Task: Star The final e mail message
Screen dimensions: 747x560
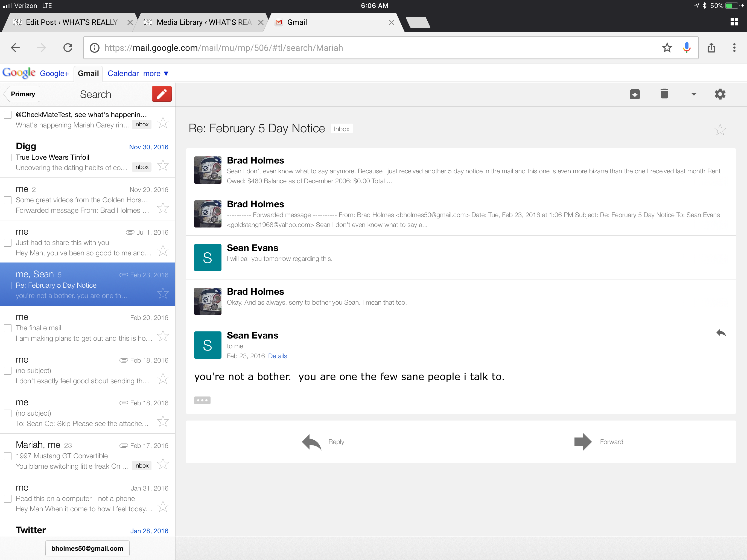Action: (x=163, y=336)
